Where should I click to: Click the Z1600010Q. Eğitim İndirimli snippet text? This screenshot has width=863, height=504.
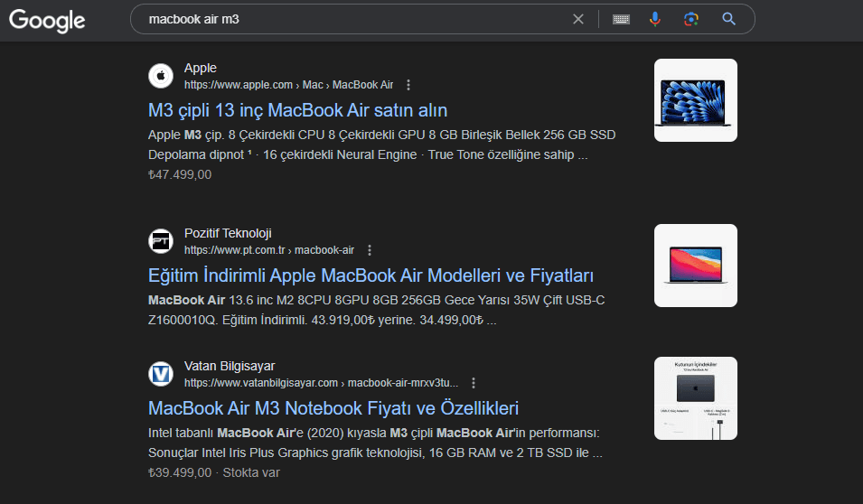click(x=228, y=320)
